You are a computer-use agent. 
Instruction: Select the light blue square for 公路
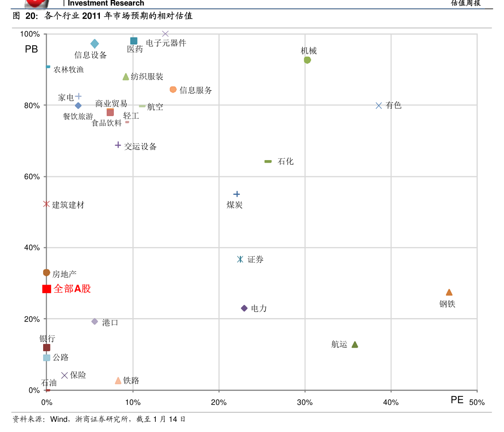click(47, 358)
